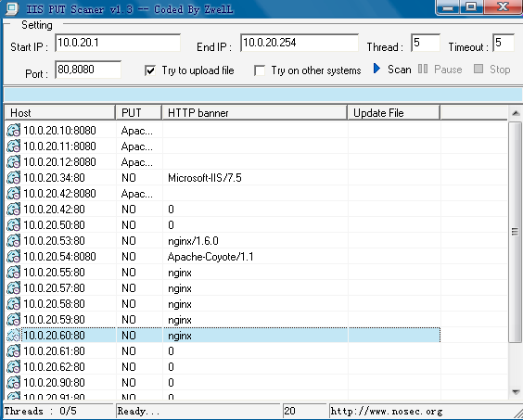The height and width of the screenshot is (420, 523).
Task: Click the PUT column header
Action: click(139, 113)
